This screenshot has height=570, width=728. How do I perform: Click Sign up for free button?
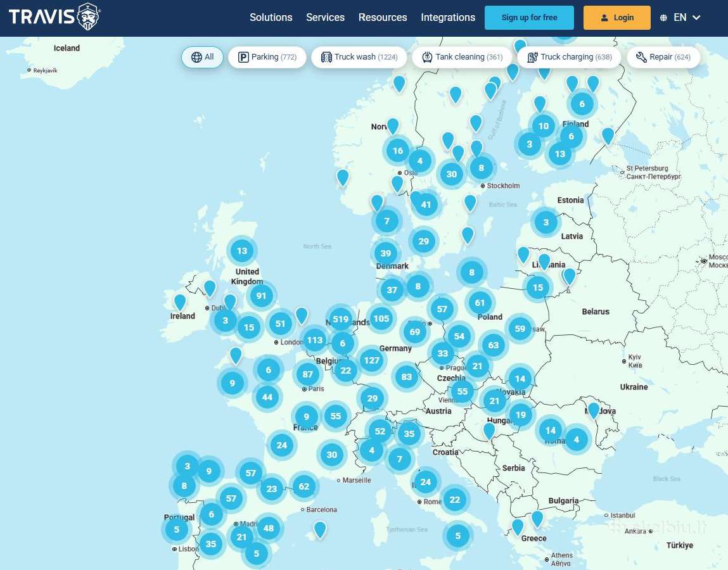pos(529,18)
